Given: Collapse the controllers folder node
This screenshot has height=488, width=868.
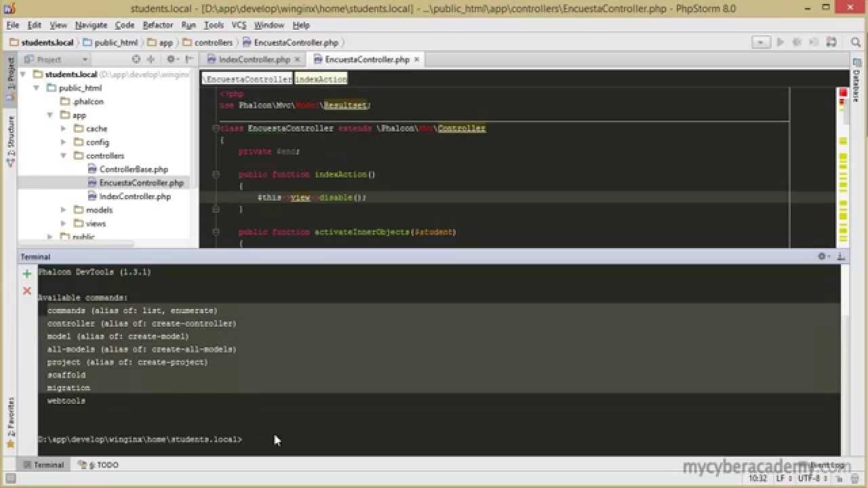Looking at the screenshot, I should [63, 156].
